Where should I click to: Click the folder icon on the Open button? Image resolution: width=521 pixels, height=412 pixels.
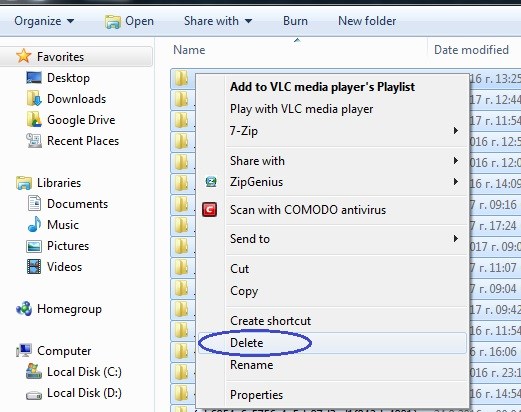(x=113, y=22)
